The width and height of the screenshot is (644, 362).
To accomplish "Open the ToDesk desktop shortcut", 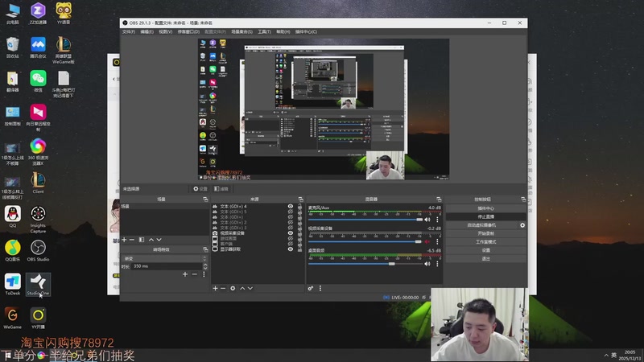I will point(13,284).
